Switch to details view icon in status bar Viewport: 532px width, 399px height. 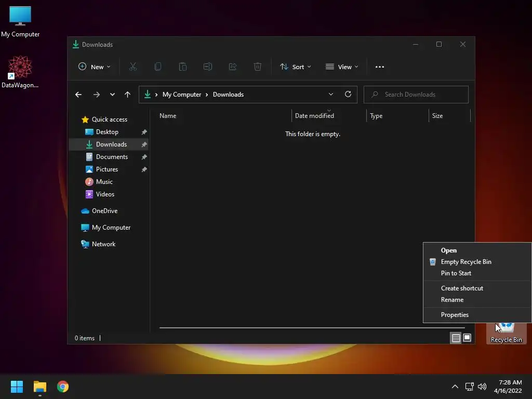[x=456, y=338]
